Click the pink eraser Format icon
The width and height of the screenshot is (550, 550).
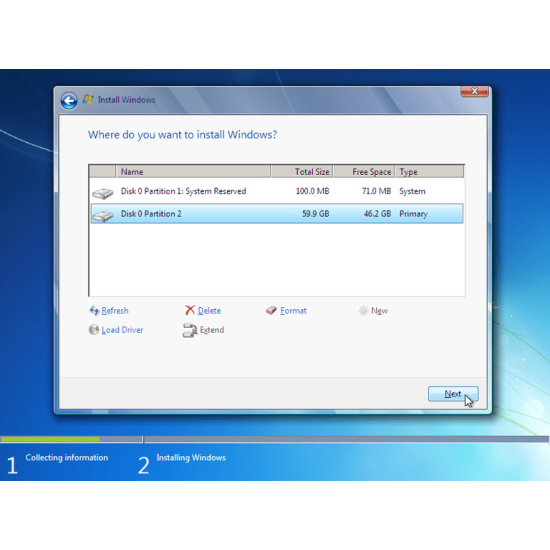point(271,310)
